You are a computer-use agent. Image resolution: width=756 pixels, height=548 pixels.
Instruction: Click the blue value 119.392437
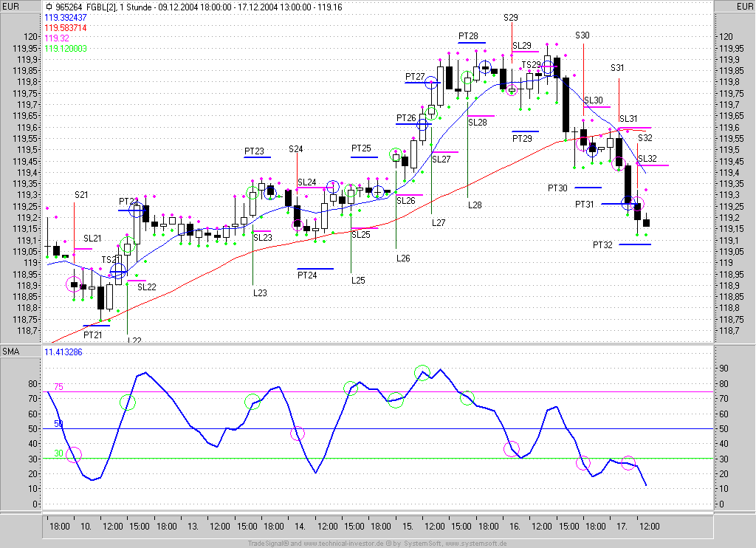66,18
